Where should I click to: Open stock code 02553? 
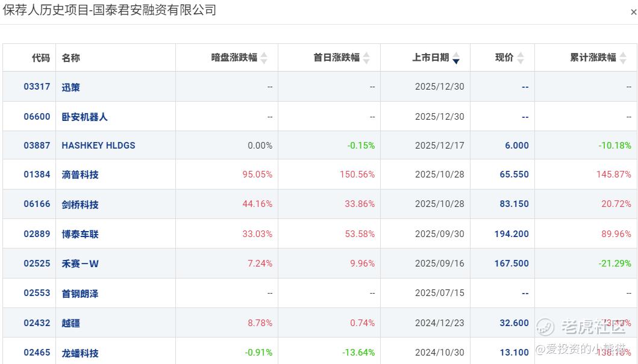37,293
